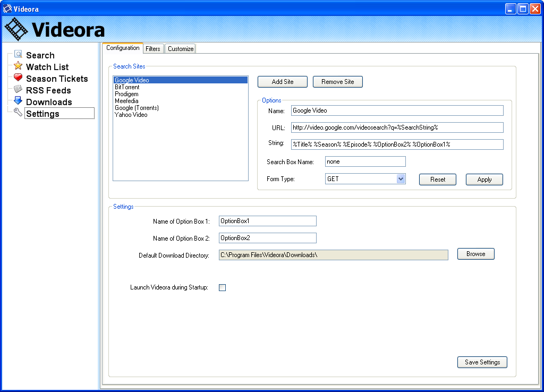544x392 pixels.
Task: Select Prodigem in sites list
Action: (181, 94)
